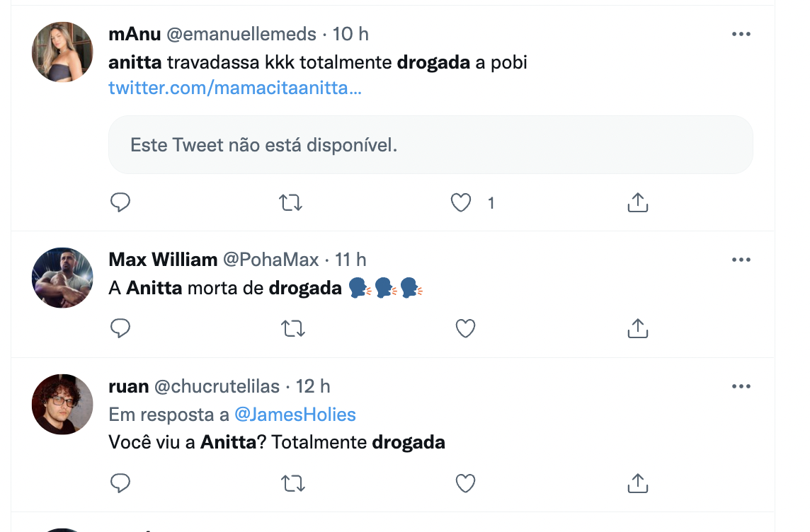
Task: Open more options on mAnu's tweet
Action: pyautogui.click(x=741, y=34)
